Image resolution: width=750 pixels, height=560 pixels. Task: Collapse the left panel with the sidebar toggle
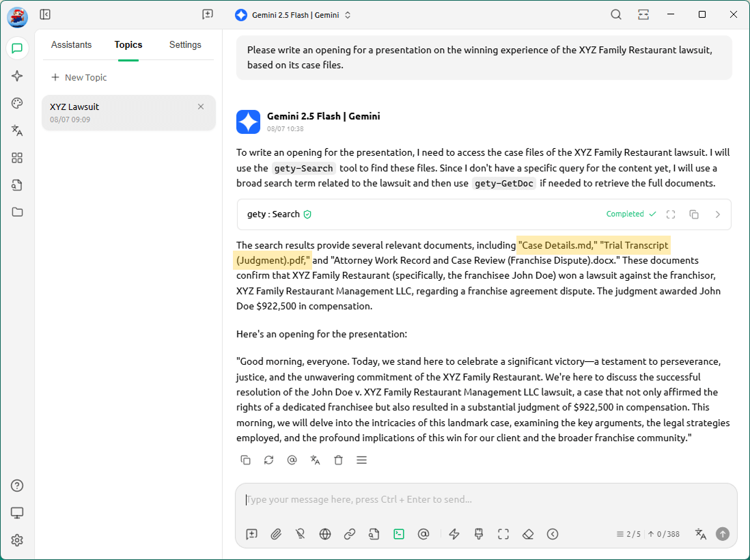(x=45, y=14)
